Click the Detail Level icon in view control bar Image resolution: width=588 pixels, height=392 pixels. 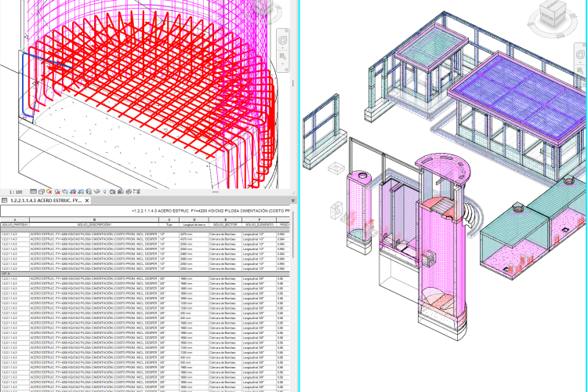pos(34,191)
